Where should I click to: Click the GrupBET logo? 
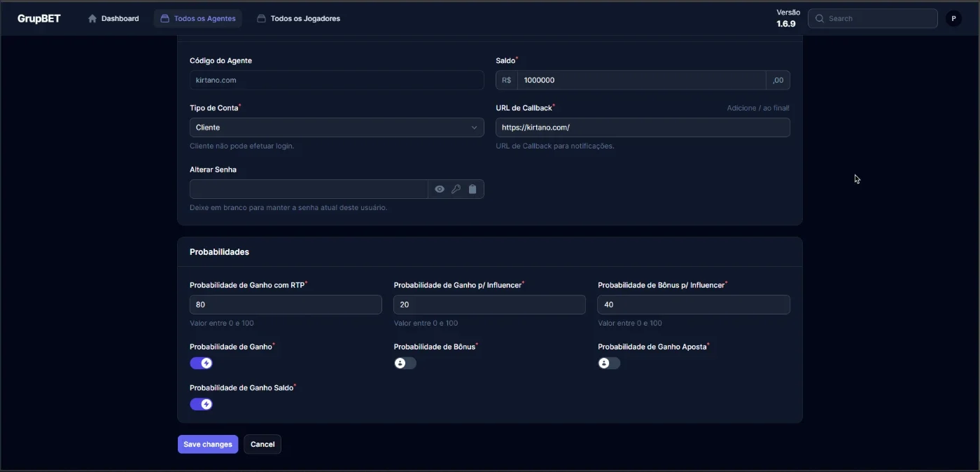point(39,19)
